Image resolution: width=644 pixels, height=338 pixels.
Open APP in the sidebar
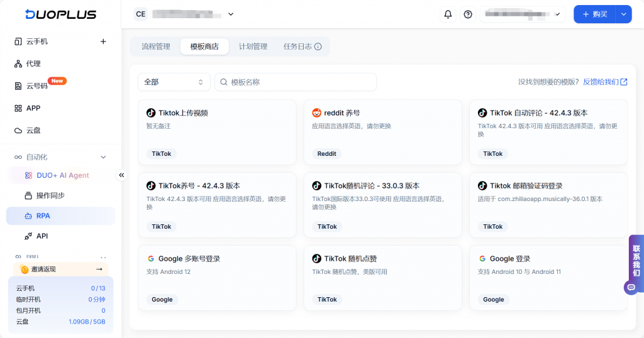coord(33,108)
